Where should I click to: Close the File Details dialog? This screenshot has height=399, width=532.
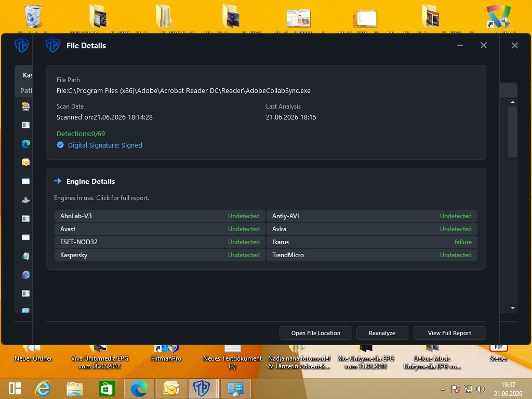pos(484,45)
